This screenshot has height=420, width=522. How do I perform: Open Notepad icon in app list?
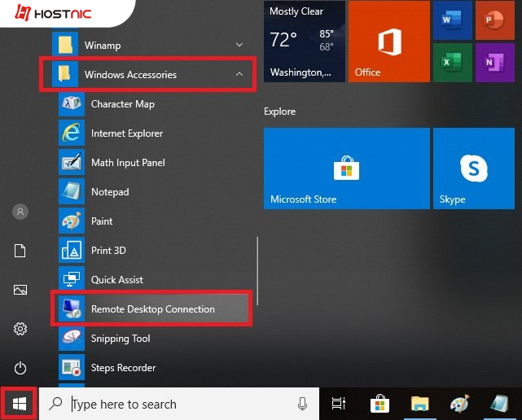(72, 192)
